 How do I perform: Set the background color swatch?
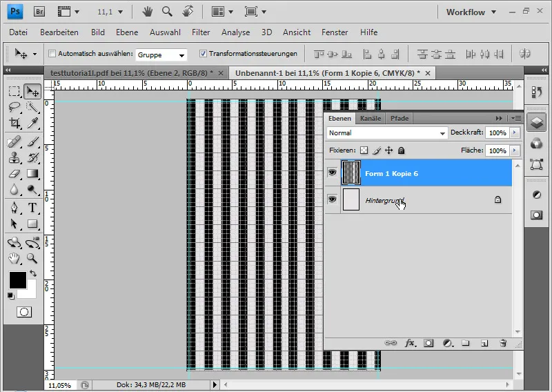click(31, 293)
